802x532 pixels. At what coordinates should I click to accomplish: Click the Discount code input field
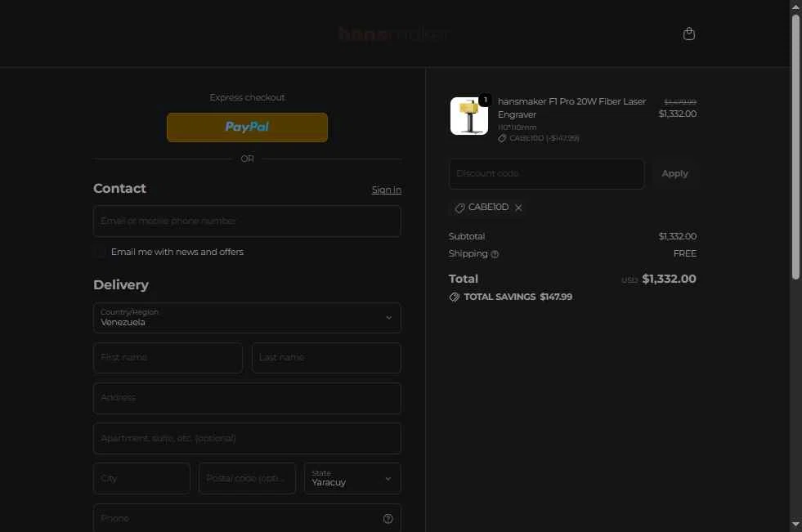[547, 174]
